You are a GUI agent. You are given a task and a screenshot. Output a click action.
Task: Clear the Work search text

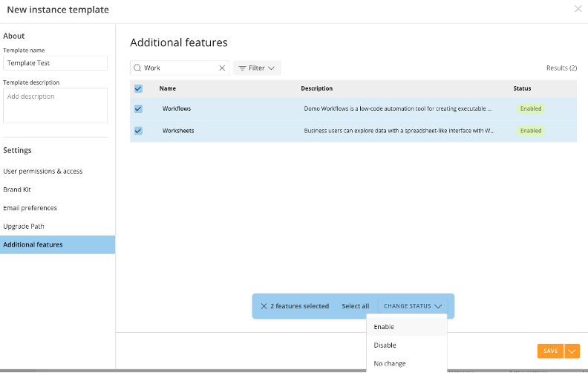[x=222, y=68]
